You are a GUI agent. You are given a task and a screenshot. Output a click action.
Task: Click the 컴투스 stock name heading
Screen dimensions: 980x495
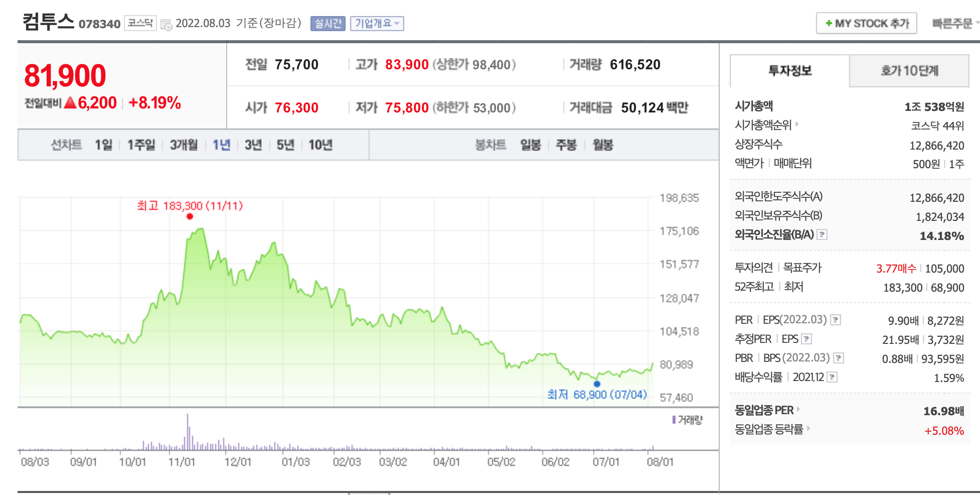point(48,22)
